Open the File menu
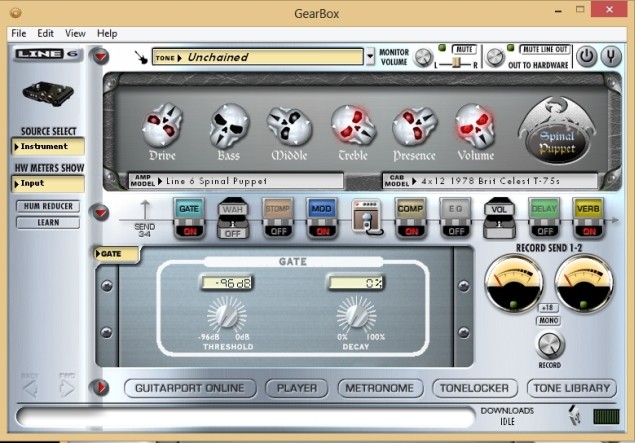Screen dimensions: 635x443 click(19, 33)
